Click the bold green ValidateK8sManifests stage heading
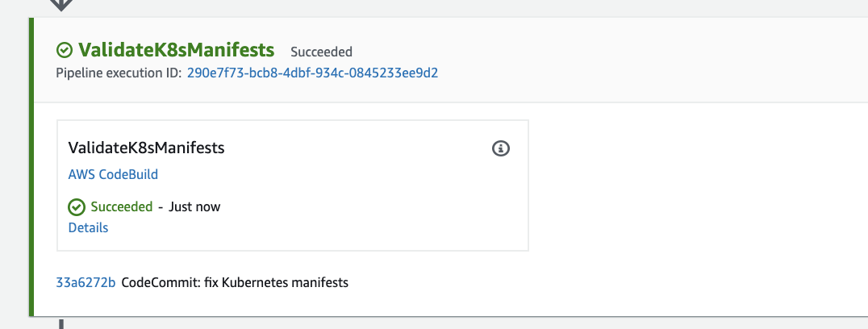This screenshot has height=329, width=868. coord(176,50)
